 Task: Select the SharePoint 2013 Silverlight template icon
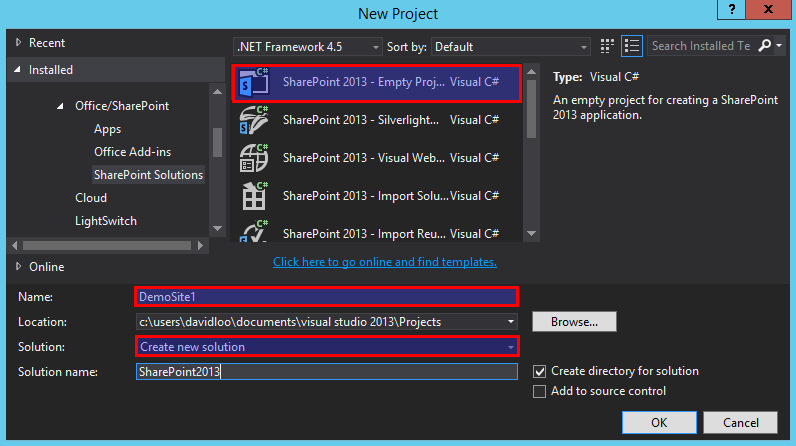click(x=254, y=120)
